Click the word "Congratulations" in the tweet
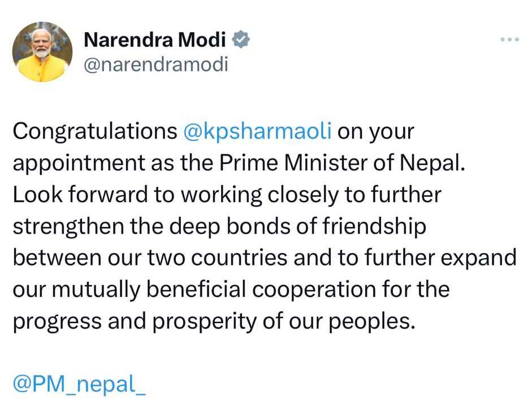 pyautogui.click(x=94, y=132)
